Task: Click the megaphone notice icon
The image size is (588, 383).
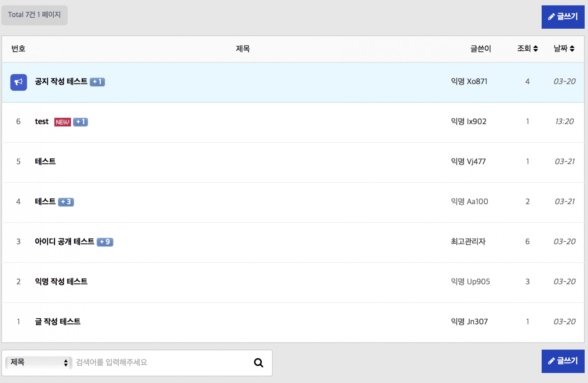Action: point(18,82)
